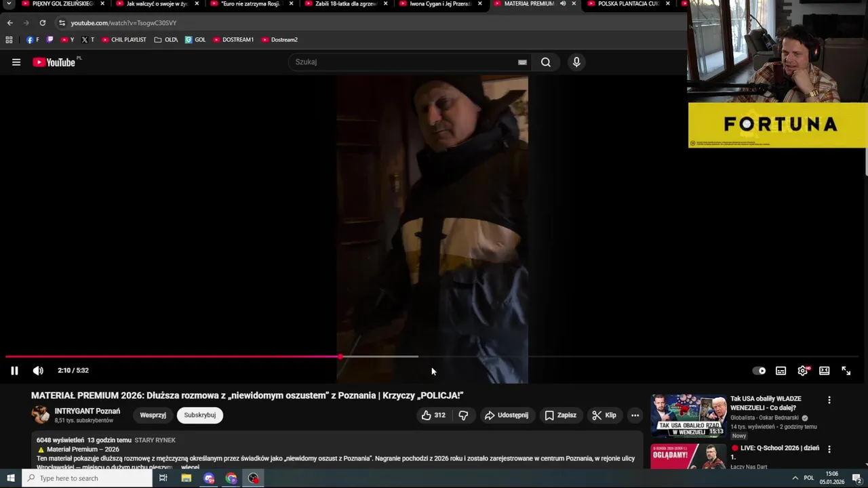Open the Dostream2 bookmark

(279, 40)
